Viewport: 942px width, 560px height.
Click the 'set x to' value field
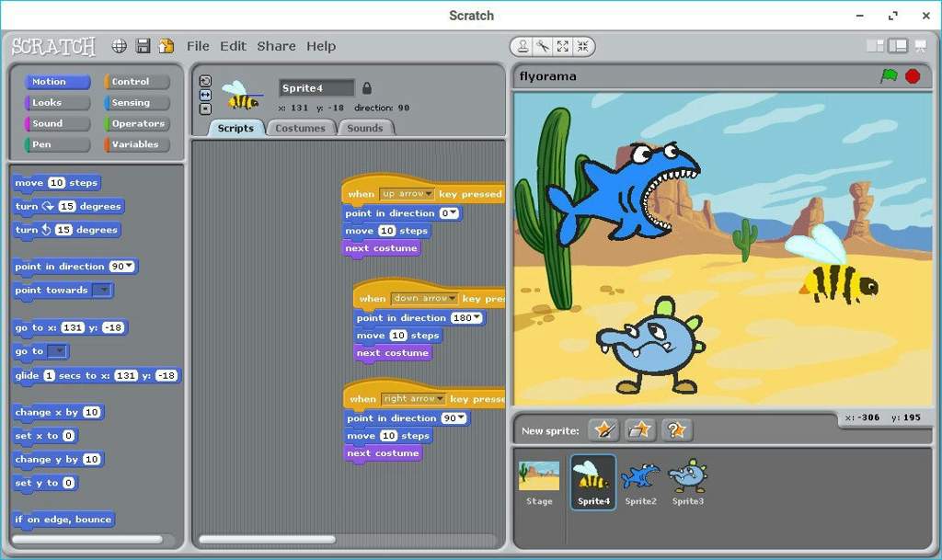coord(68,436)
